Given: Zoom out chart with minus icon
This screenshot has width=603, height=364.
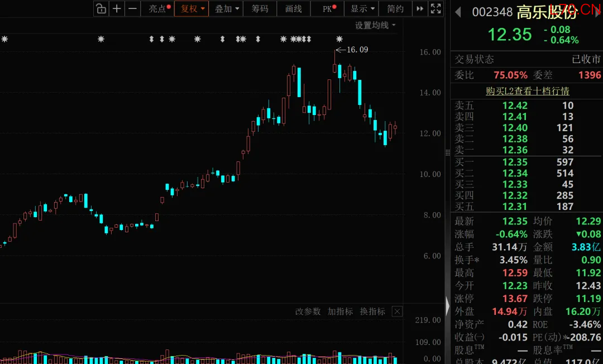Looking at the screenshot, I should pyautogui.click(x=132, y=8).
